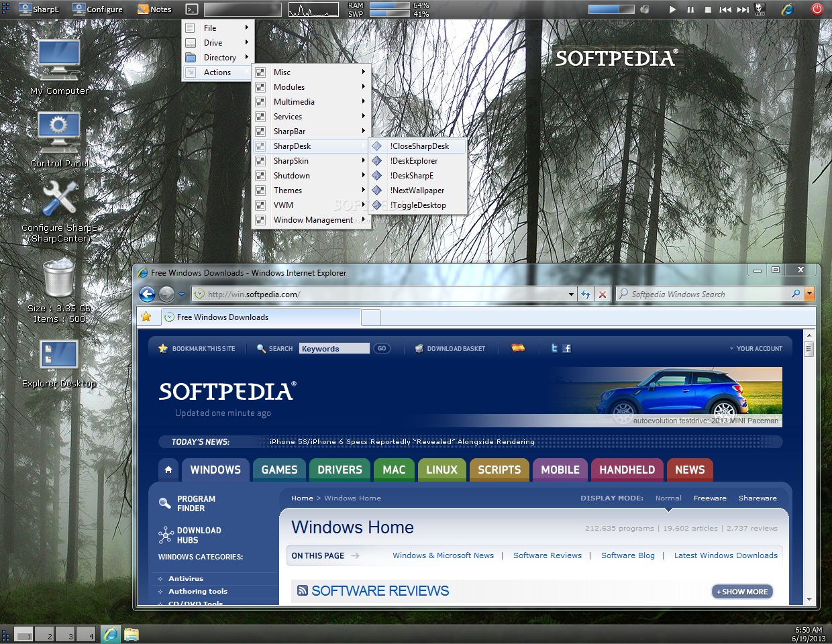Image resolution: width=832 pixels, height=644 pixels.
Task: Select Freeware display mode
Action: click(x=710, y=498)
